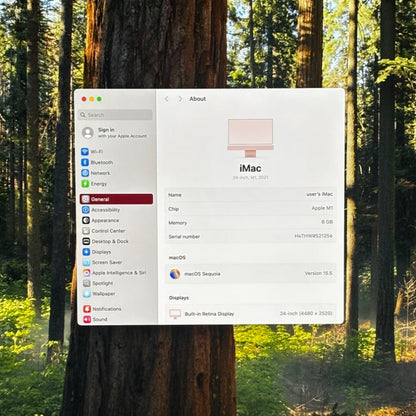Select the Energy battery icon
Screen dimensions: 416x416
point(85,184)
